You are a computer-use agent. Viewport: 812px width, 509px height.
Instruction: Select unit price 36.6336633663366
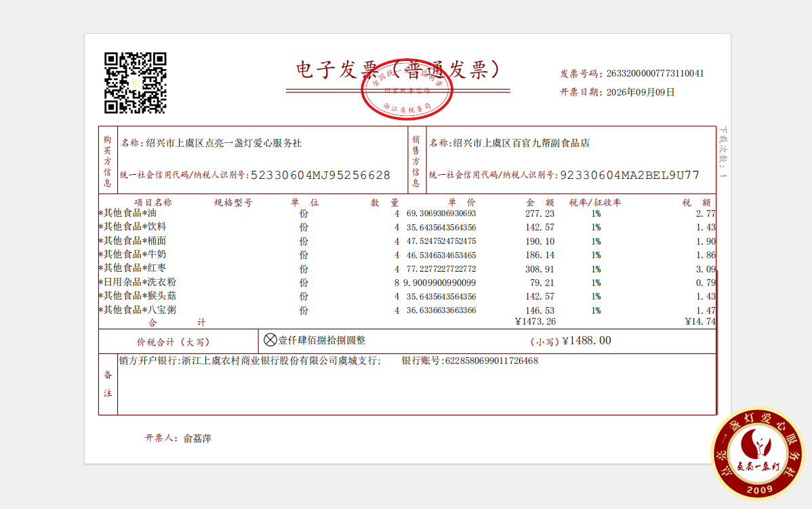pyautogui.click(x=441, y=310)
